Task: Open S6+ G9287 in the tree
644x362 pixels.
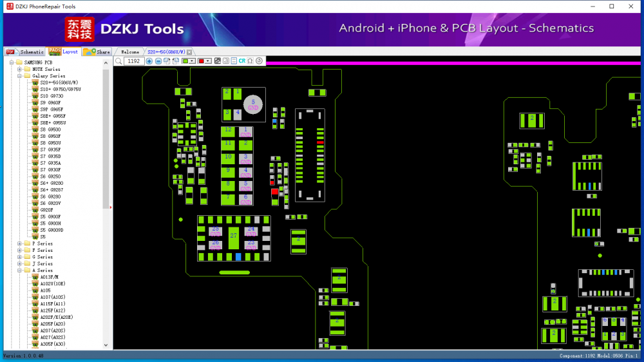Action: point(52,190)
